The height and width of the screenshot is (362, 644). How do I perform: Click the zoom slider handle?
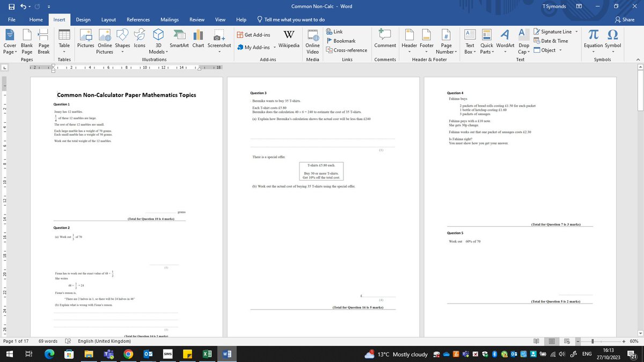(592, 341)
